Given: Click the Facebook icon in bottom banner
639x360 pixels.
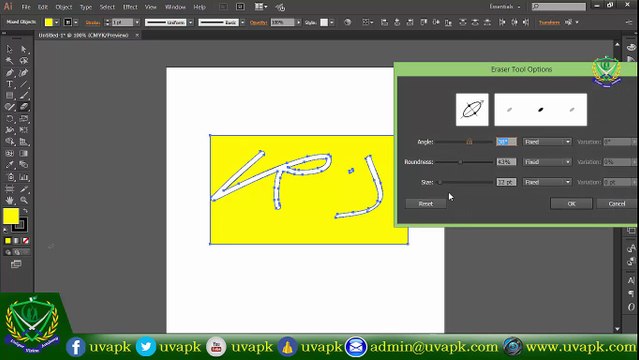Looking at the screenshot, I should point(76,347).
